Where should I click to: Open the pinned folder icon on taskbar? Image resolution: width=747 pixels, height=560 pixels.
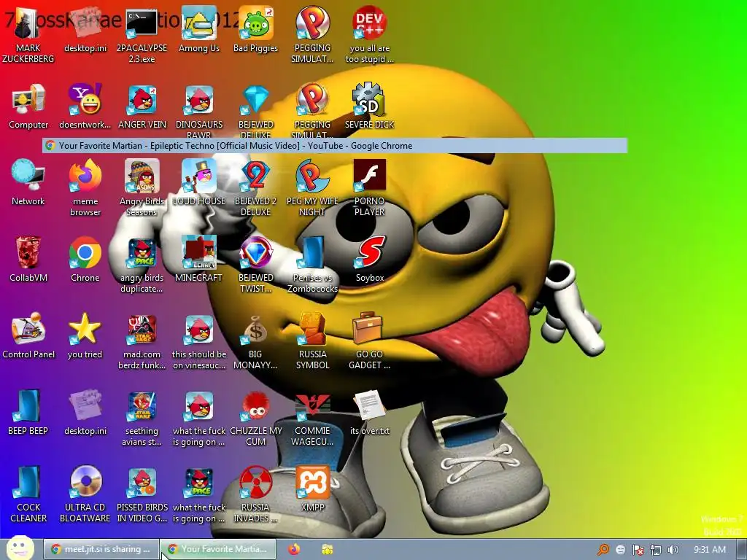click(x=328, y=550)
